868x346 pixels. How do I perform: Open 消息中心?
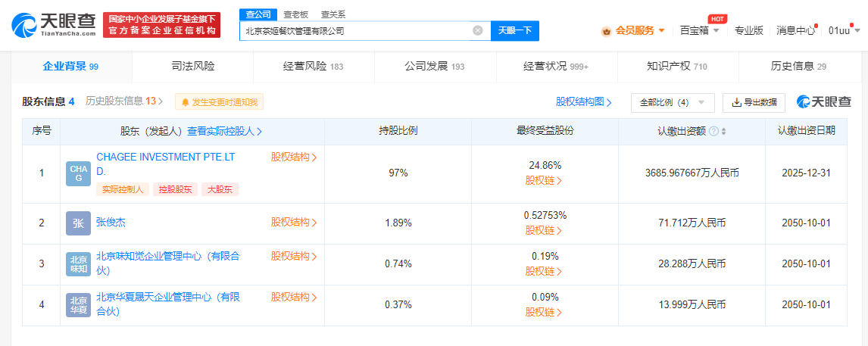[795, 30]
